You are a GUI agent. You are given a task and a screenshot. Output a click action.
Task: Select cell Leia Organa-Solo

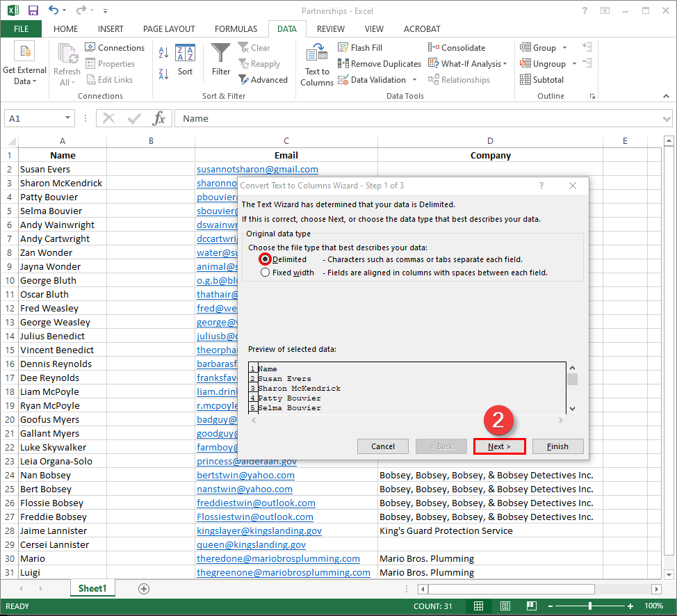pos(63,462)
